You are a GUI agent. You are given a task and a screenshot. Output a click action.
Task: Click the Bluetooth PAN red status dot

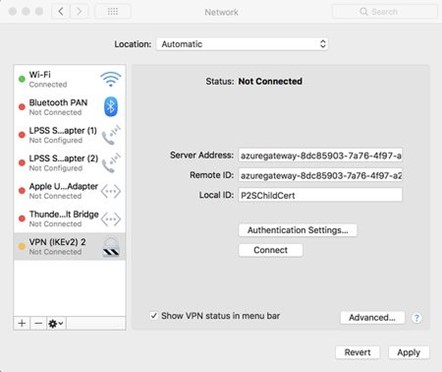coord(22,107)
